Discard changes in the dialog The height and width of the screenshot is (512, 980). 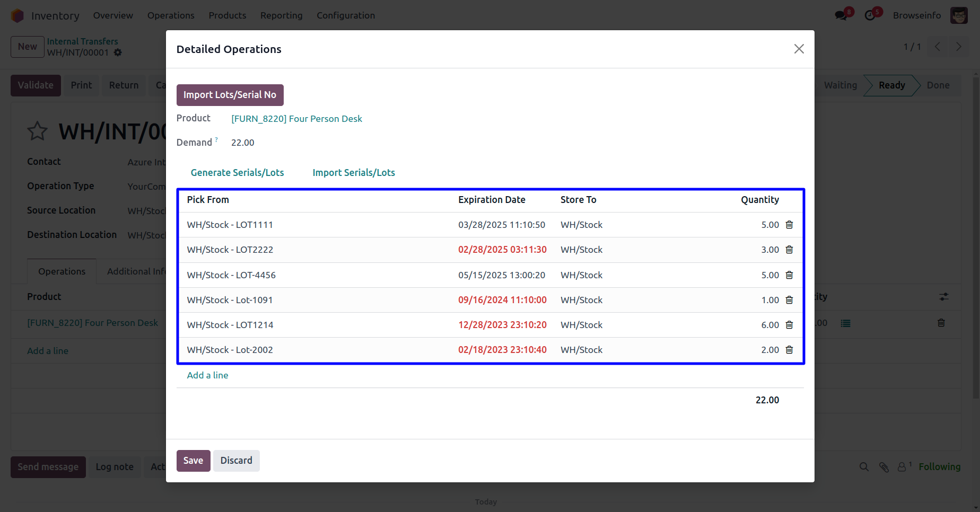pyautogui.click(x=236, y=461)
